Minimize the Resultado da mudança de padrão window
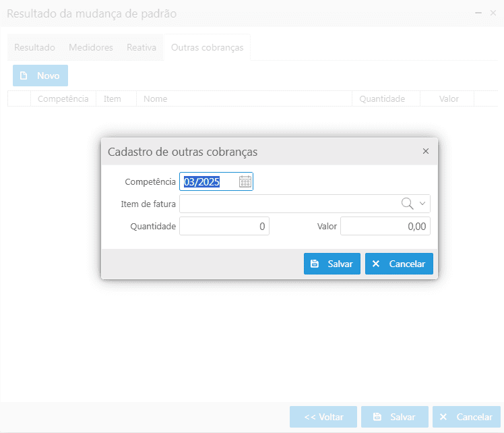 (x=478, y=13)
